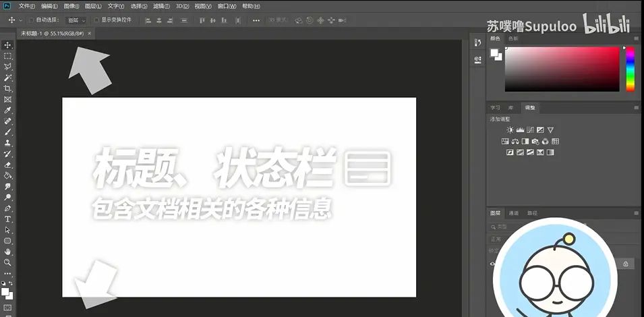Image resolution: width=644 pixels, height=317 pixels.
Task: Add an Exposure adjustment
Action: coord(541,129)
